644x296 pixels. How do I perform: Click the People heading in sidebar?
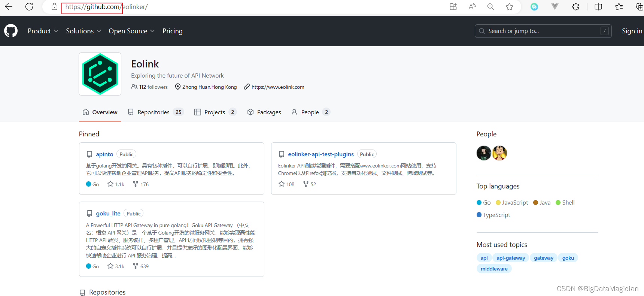click(x=486, y=134)
